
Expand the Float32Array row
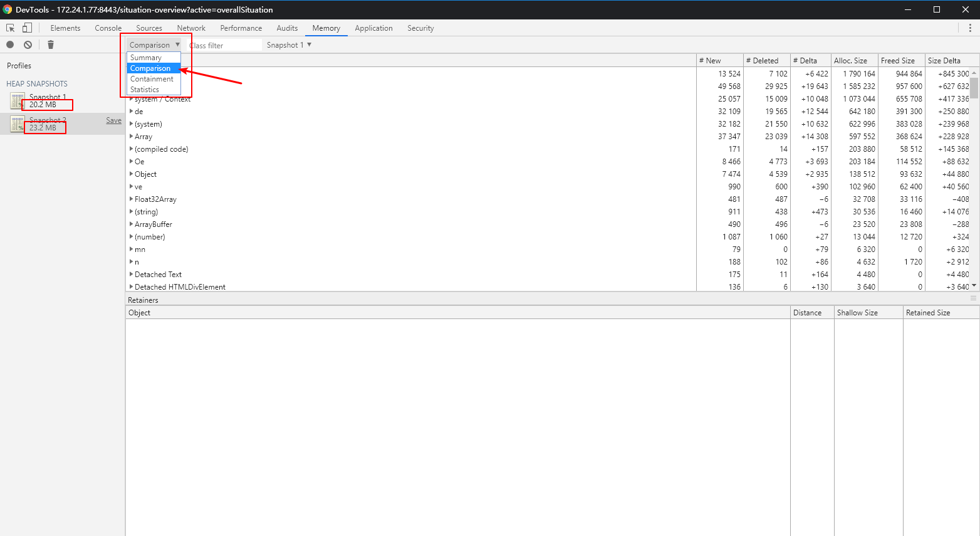click(x=132, y=199)
